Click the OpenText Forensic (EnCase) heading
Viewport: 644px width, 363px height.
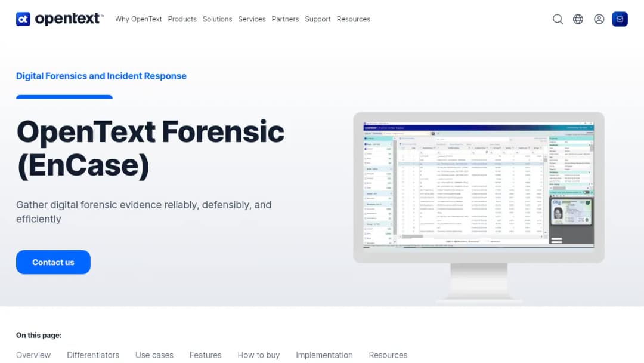(150, 149)
